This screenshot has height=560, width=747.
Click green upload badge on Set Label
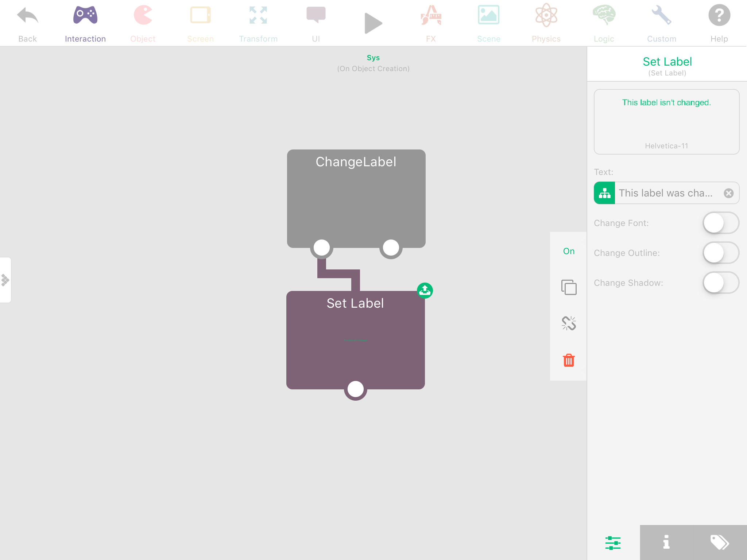point(425,291)
